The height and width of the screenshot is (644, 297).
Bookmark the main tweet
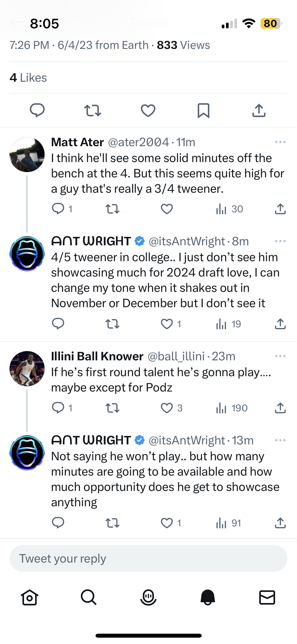204,111
